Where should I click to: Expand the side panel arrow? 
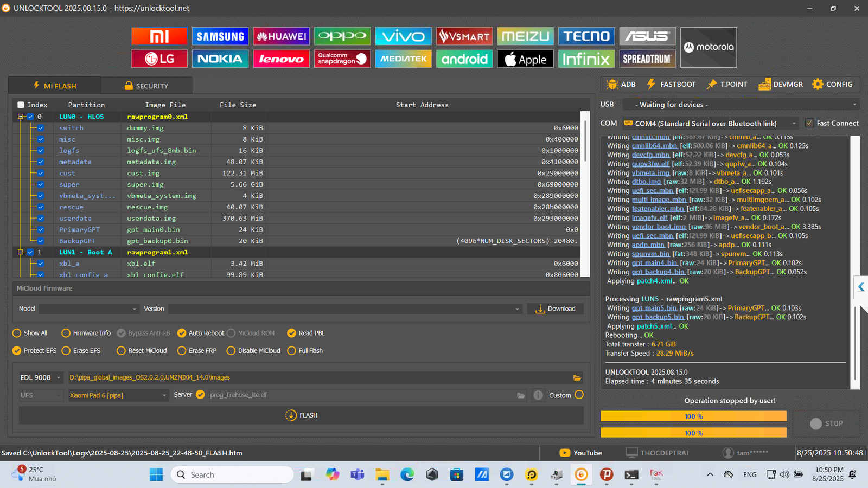[x=861, y=287]
